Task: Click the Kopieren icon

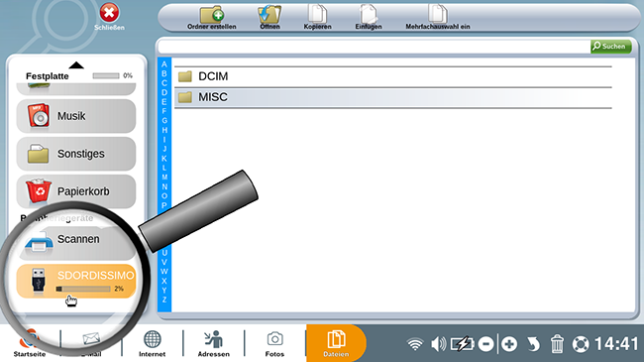Action: coord(317,15)
